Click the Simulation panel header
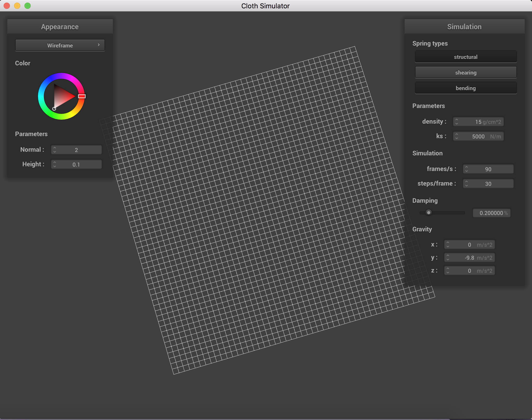Screen dimensions: 532x420 pyautogui.click(x=464, y=27)
